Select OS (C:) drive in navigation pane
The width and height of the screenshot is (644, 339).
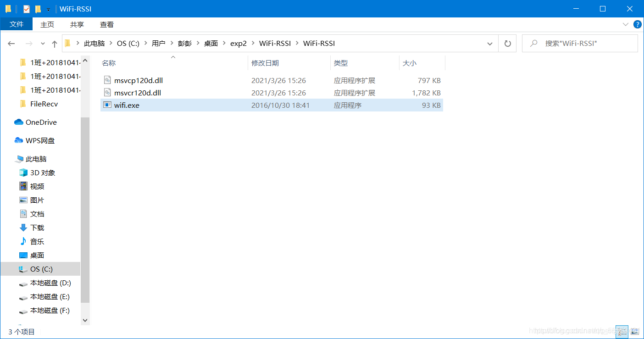point(40,269)
